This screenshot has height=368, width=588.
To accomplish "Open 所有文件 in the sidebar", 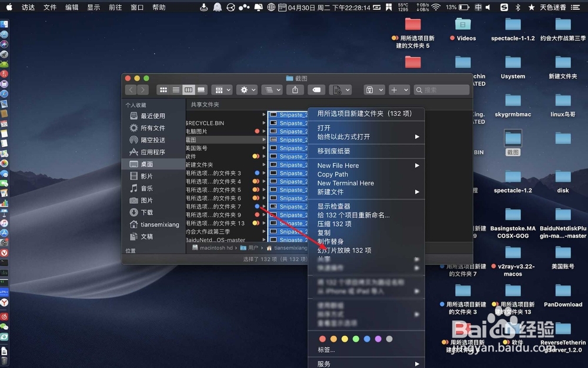I will tap(153, 128).
